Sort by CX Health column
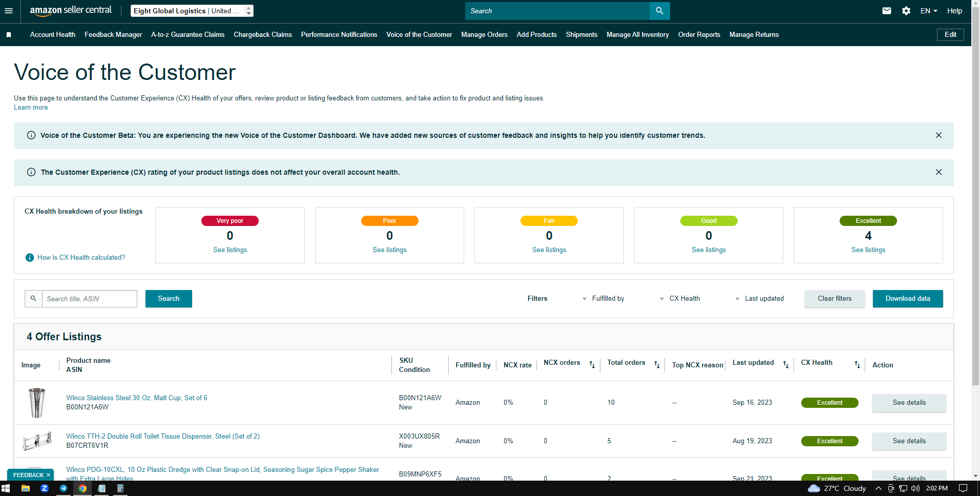980x496 pixels. (x=857, y=364)
